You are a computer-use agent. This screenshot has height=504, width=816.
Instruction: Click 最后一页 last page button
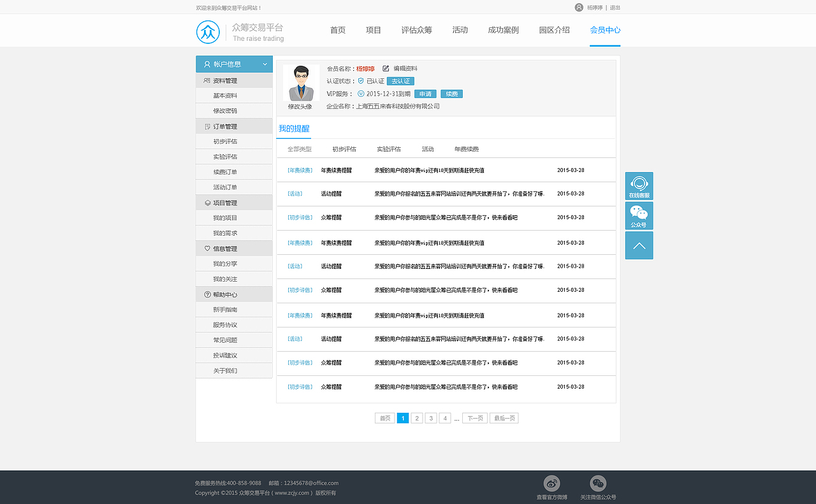pyautogui.click(x=504, y=418)
